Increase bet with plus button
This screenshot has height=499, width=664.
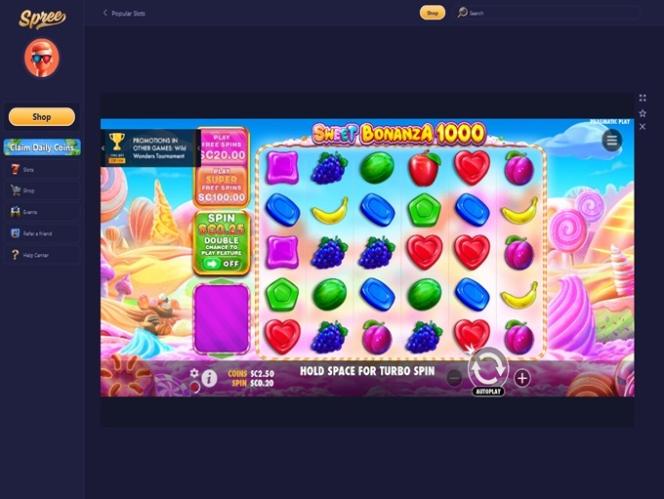point(522,378)
